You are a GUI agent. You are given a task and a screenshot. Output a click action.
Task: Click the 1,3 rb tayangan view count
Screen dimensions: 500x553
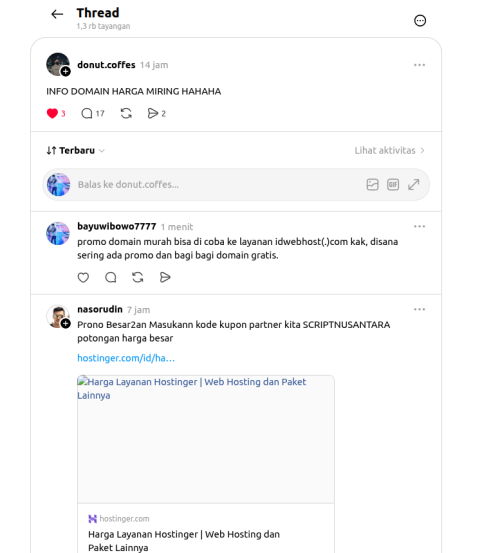(103, 26)
